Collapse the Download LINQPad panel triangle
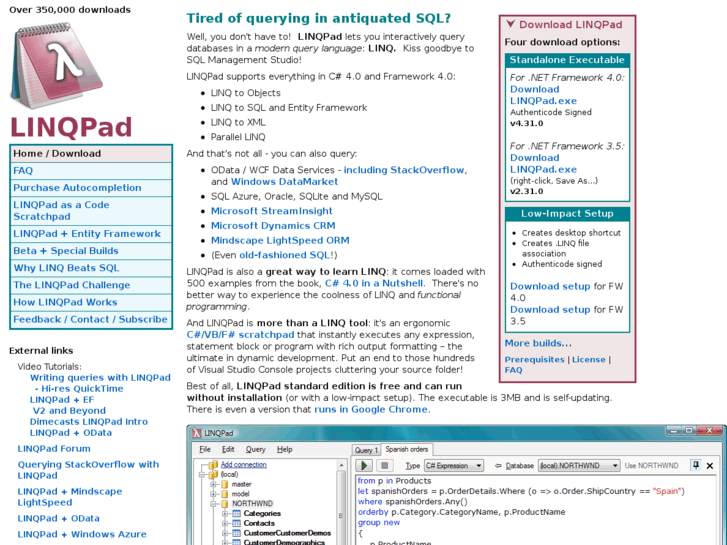 (510, 25)
